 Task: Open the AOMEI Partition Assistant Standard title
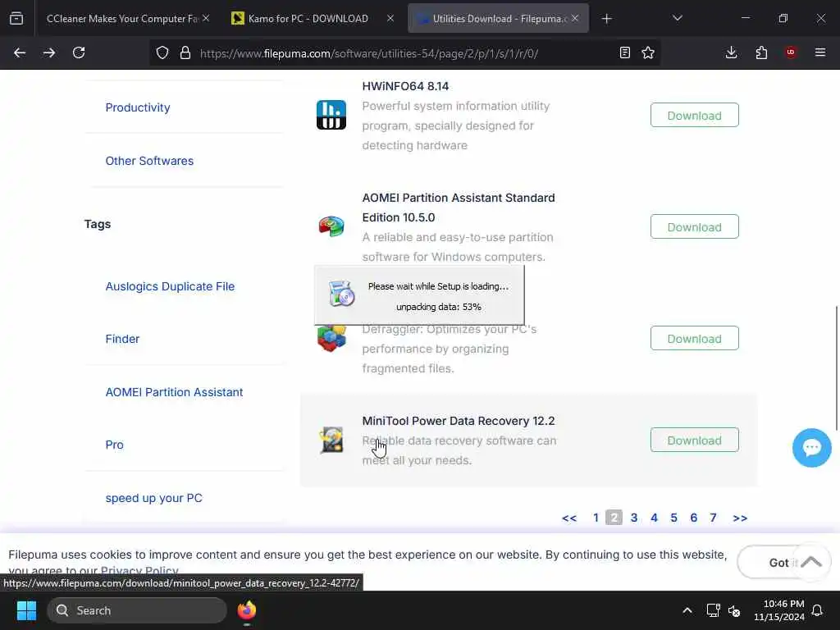(459, 208)
